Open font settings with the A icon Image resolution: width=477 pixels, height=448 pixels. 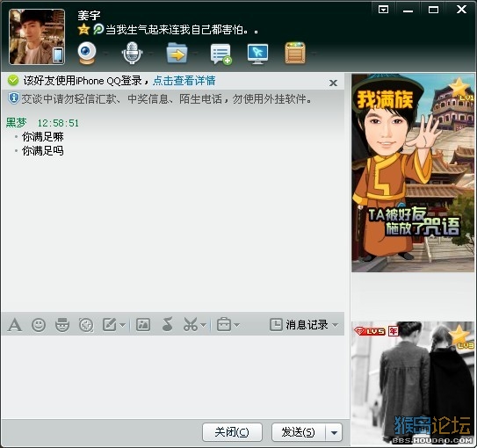click(15, 325)
